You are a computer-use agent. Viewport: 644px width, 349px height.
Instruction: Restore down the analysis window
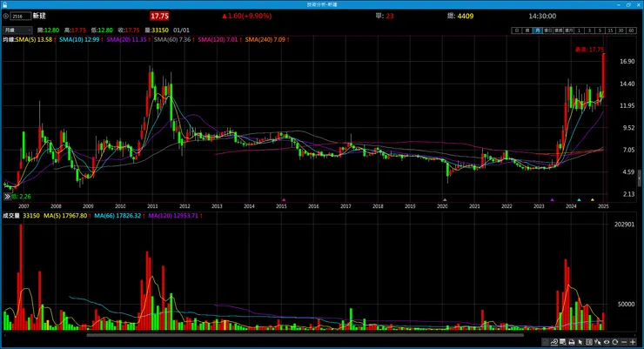click(628, 4)
